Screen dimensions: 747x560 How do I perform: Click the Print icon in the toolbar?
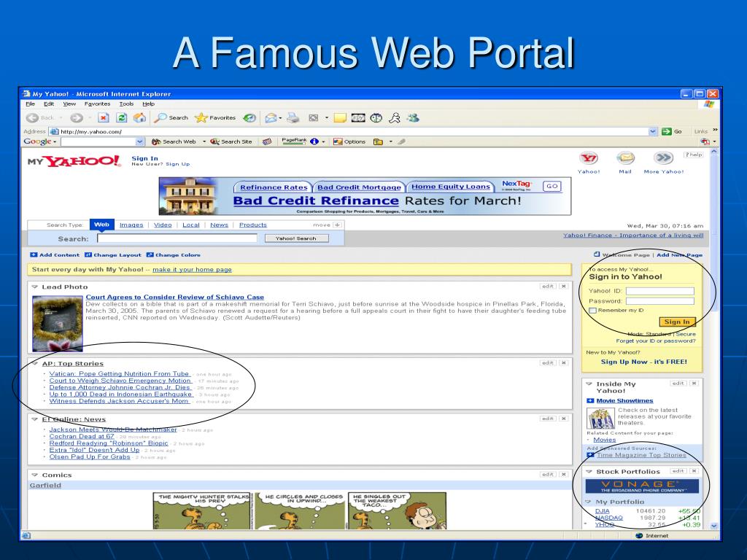[293, 117]
